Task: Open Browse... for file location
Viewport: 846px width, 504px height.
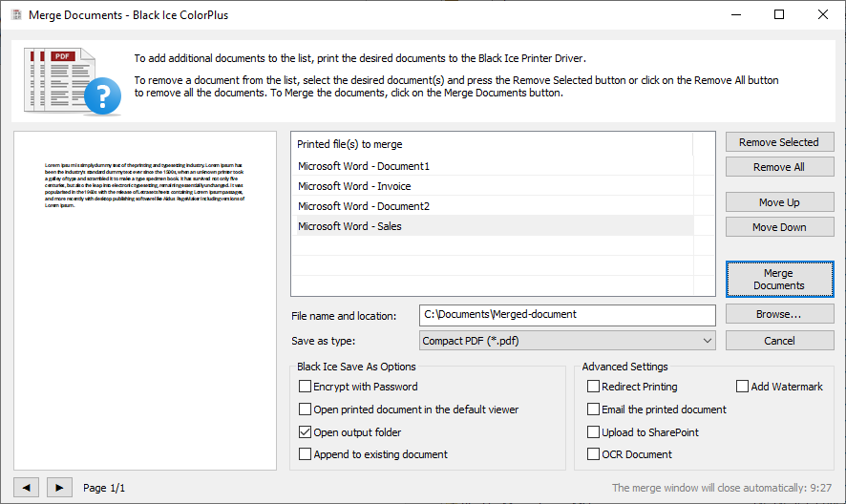Action: [x=779, y=314]
